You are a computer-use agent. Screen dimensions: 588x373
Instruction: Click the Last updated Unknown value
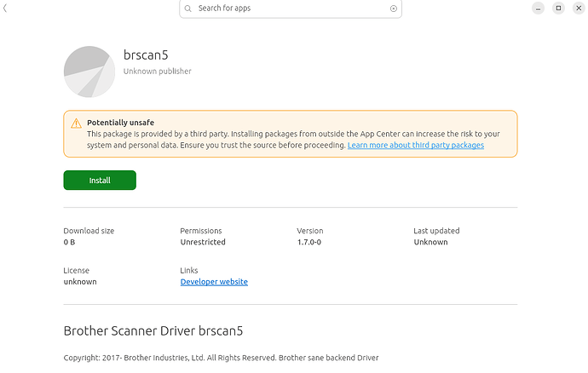[x=430, y=242]
